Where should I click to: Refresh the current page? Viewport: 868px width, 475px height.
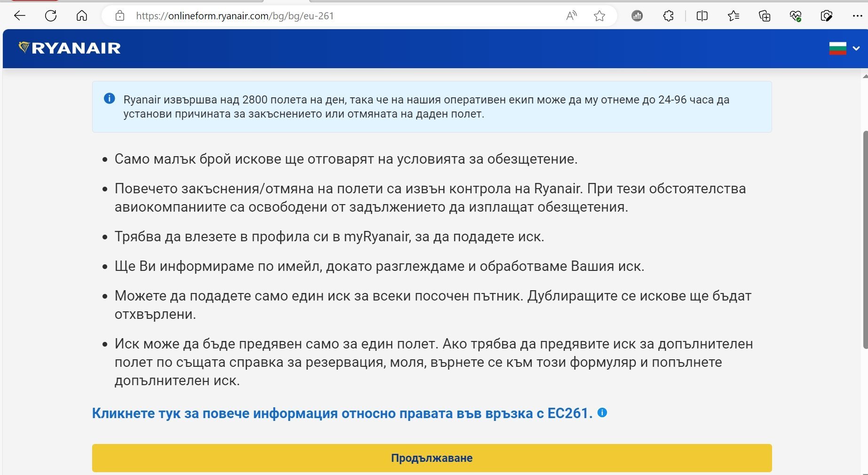[x=51, y=16]
